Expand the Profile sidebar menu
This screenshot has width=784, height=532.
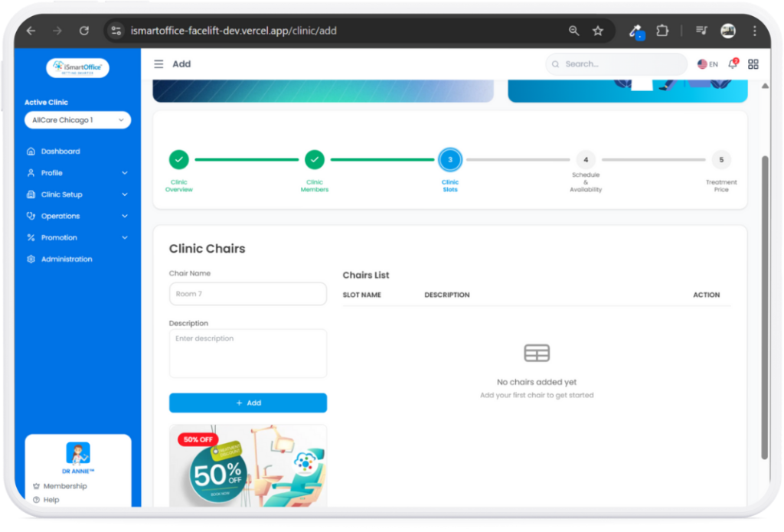(x=77, y=173)
